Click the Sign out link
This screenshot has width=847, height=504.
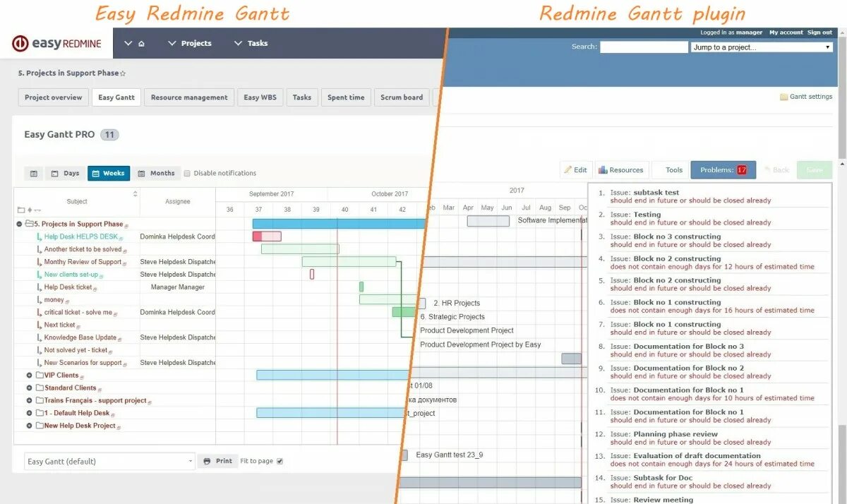point(819,32)
